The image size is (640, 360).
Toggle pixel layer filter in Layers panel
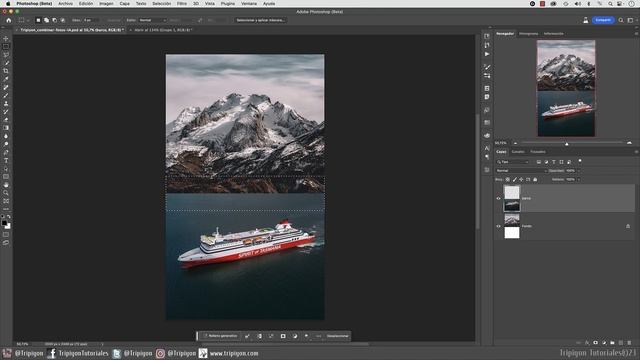pyautogui.click(x=539, y=162)
